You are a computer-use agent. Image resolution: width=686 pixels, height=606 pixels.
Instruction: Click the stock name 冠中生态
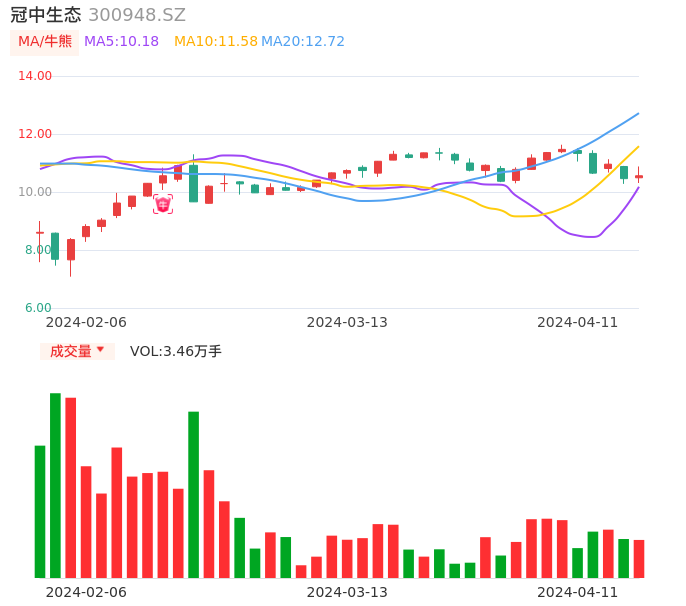tap(46, 15)
